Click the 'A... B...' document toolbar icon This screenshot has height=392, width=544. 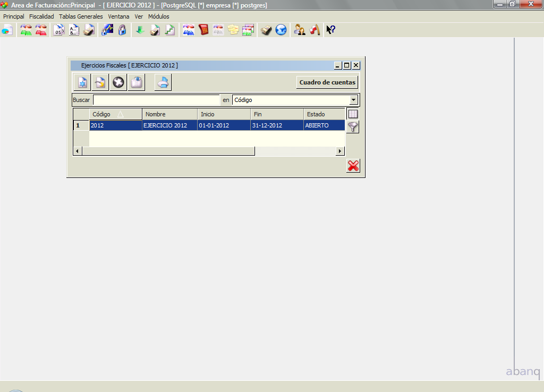(x=74, y=30)
